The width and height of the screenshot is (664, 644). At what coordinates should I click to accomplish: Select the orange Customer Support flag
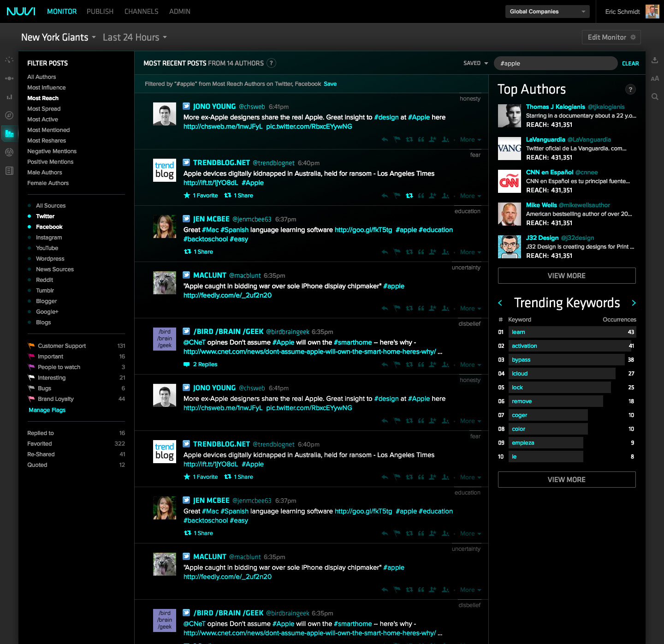coord(31,346)
